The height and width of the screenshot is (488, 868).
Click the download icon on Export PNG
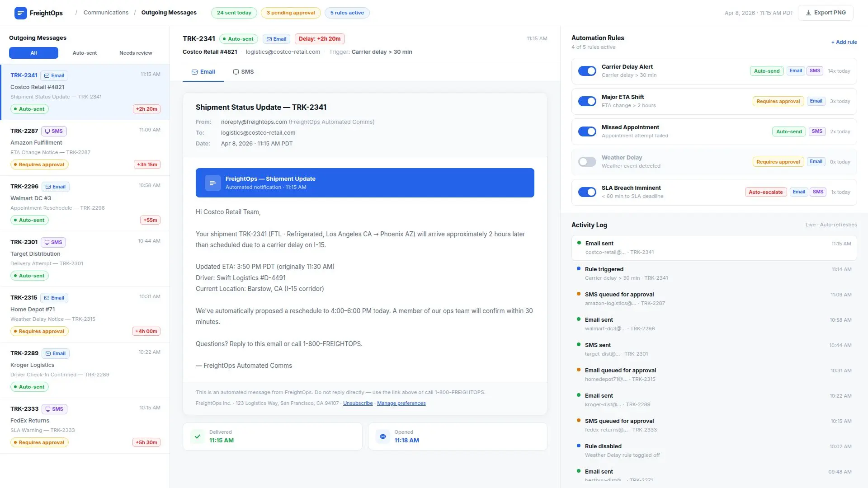(x=808, y=13)
